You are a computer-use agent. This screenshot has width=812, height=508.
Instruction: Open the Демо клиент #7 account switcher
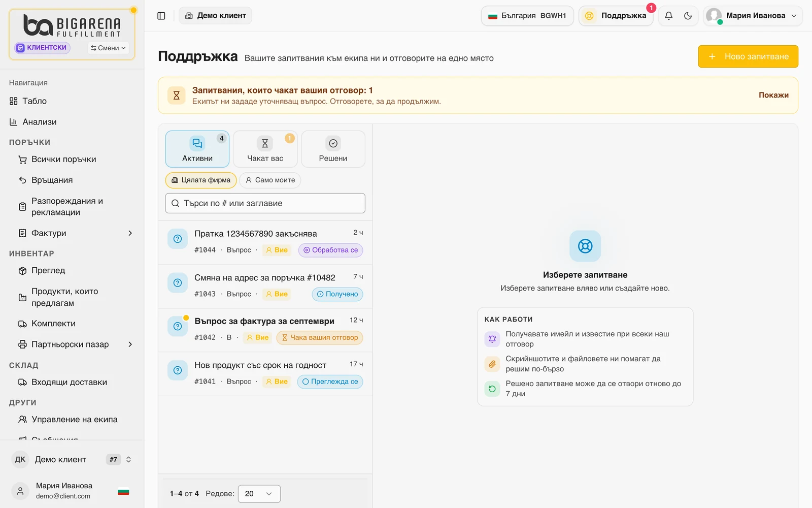pyautogui.click(x=72, y=460)
